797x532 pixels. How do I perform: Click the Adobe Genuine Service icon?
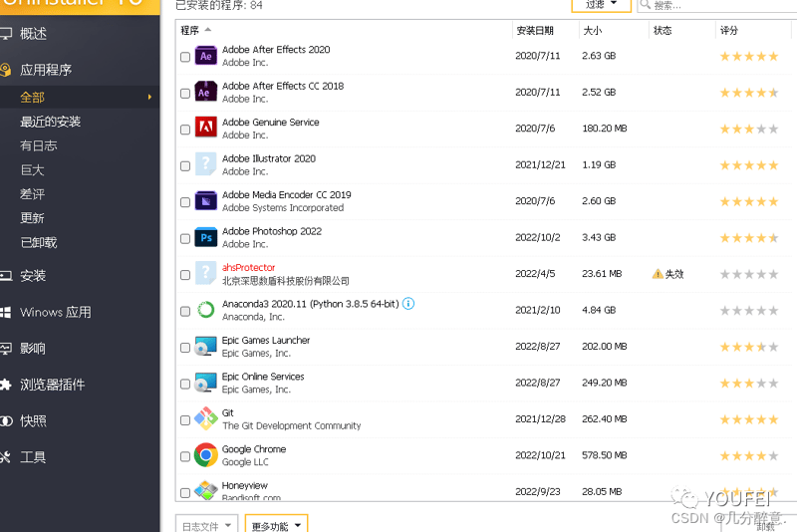206,129
